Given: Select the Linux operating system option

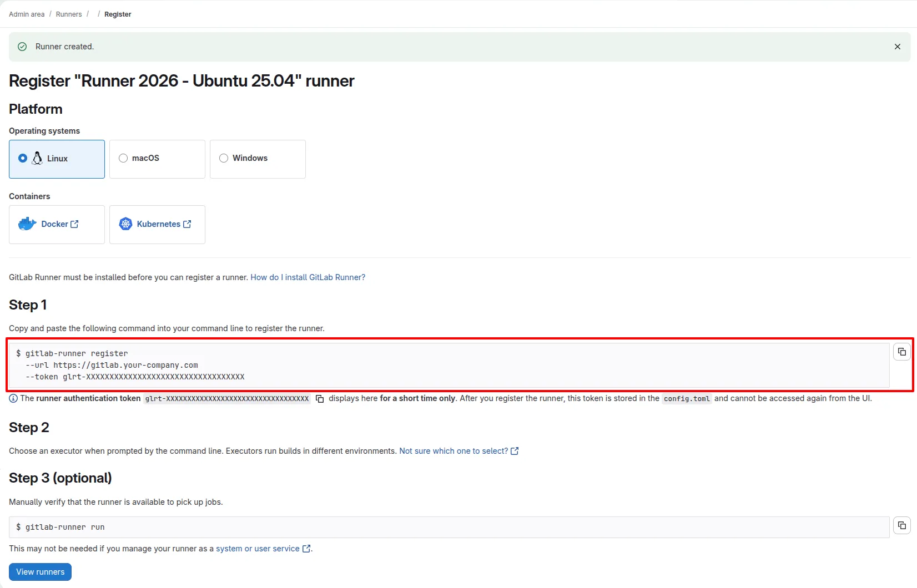Looking at the screenshot, I should point(57,159).
